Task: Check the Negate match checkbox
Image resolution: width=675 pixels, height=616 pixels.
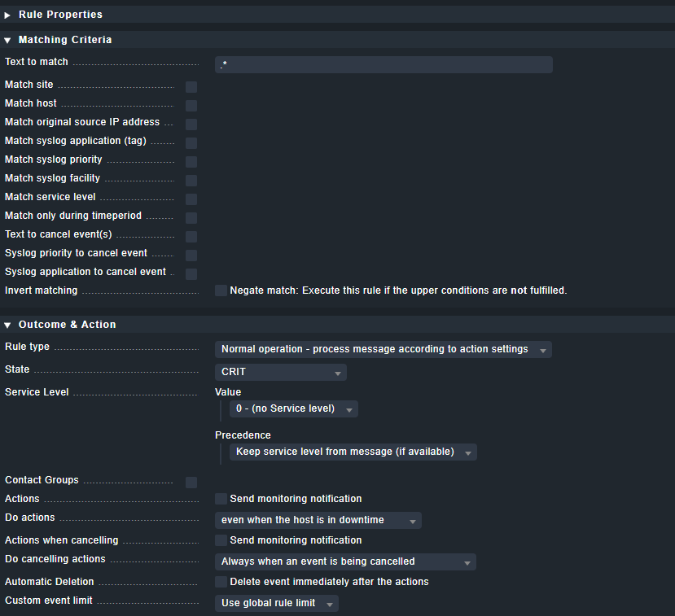Action: [x=221, y=291]
